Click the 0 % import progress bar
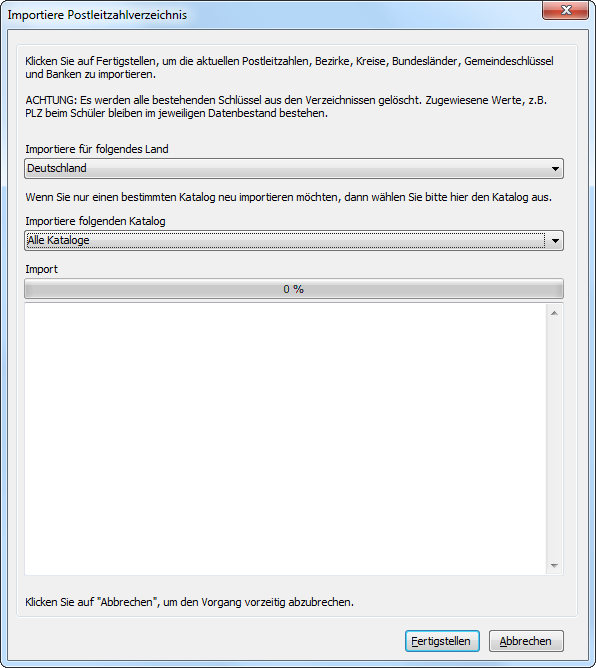 [x=294, y=289]
